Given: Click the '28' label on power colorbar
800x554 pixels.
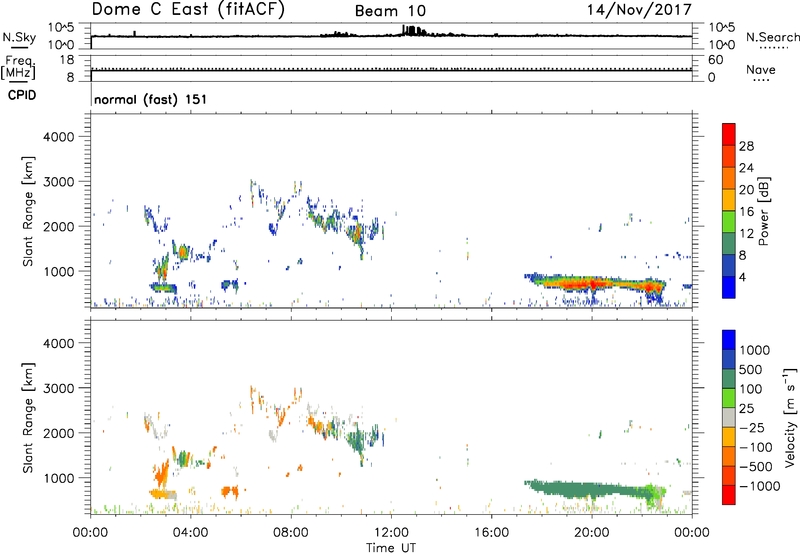Looking at the screenshot, I should (746, 146).
